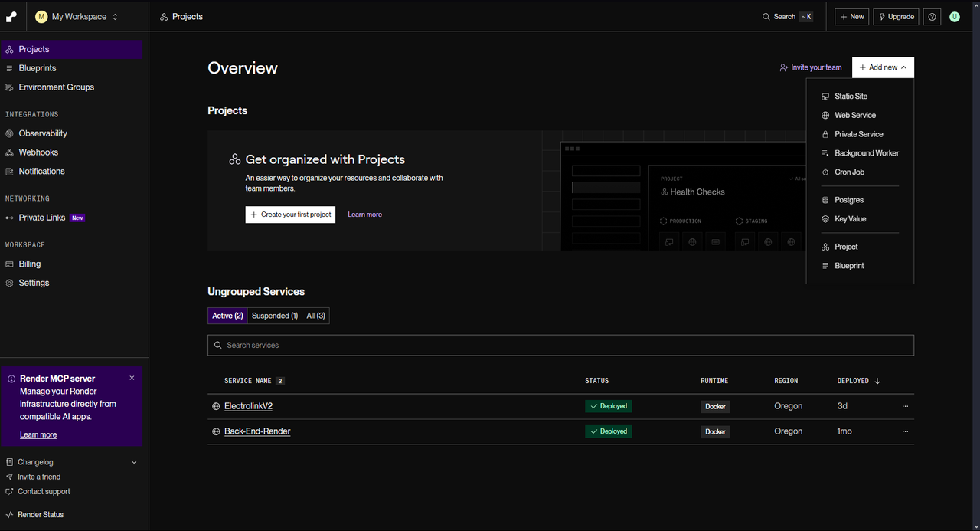Click the Deployed status badge of ElectrolinkV2
Viewport: 980px width, 531px height.
tap(609, 406)
